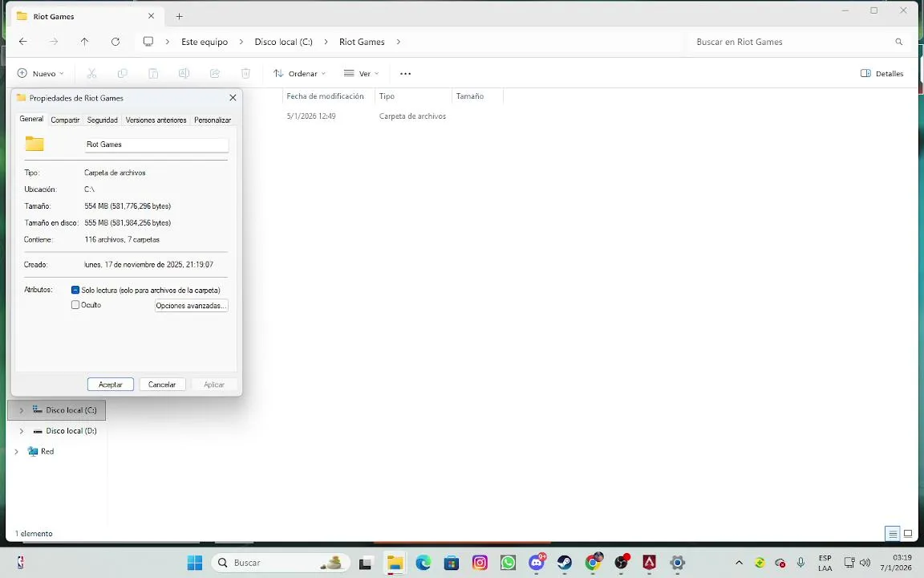Switch to the Personalizar tab
Screen dimensions: 924x578
point(213,120)
